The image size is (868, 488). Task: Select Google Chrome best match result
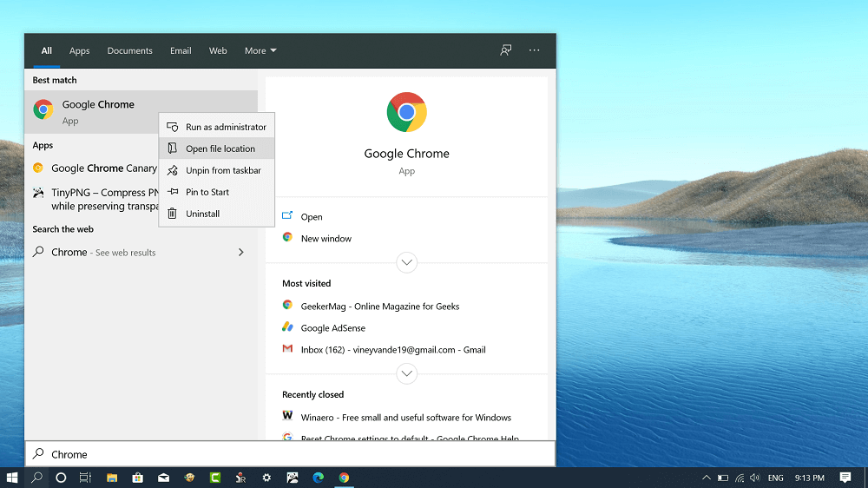point(141,112)
